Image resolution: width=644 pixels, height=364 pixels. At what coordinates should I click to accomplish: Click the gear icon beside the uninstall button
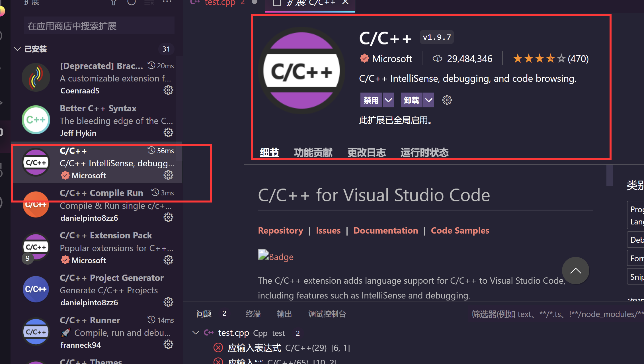(447, 100)
